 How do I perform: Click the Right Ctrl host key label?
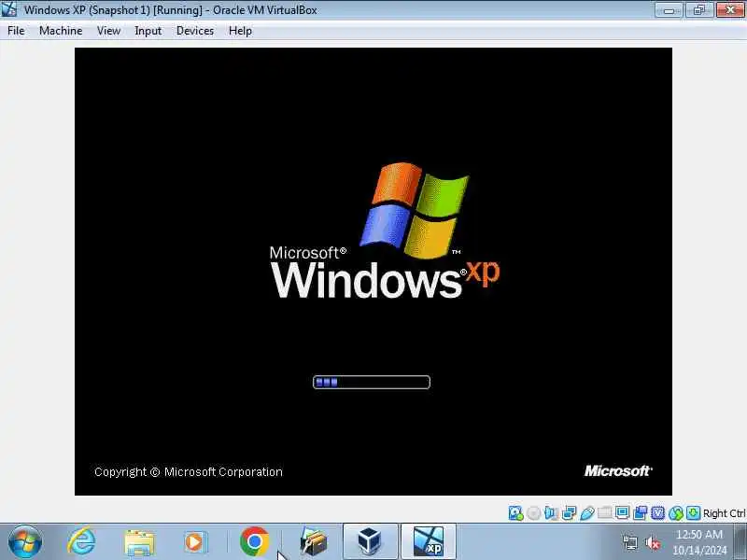[x=725, y=513]
